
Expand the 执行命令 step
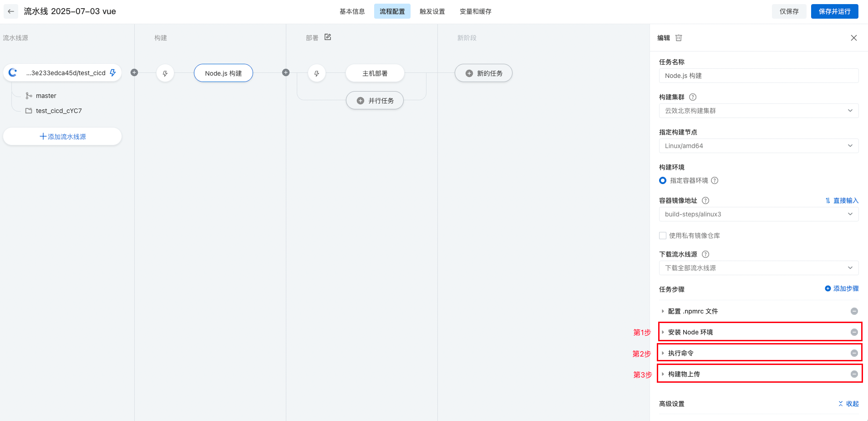(681, 353)
